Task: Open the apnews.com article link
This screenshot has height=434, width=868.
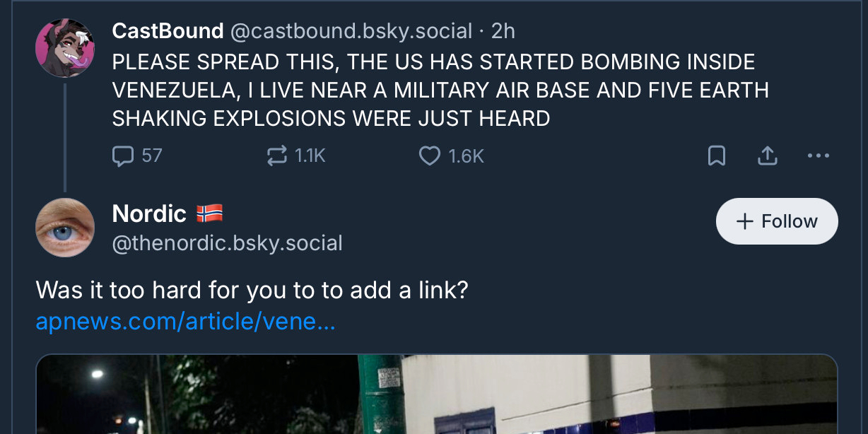Action: coord(185,322)
